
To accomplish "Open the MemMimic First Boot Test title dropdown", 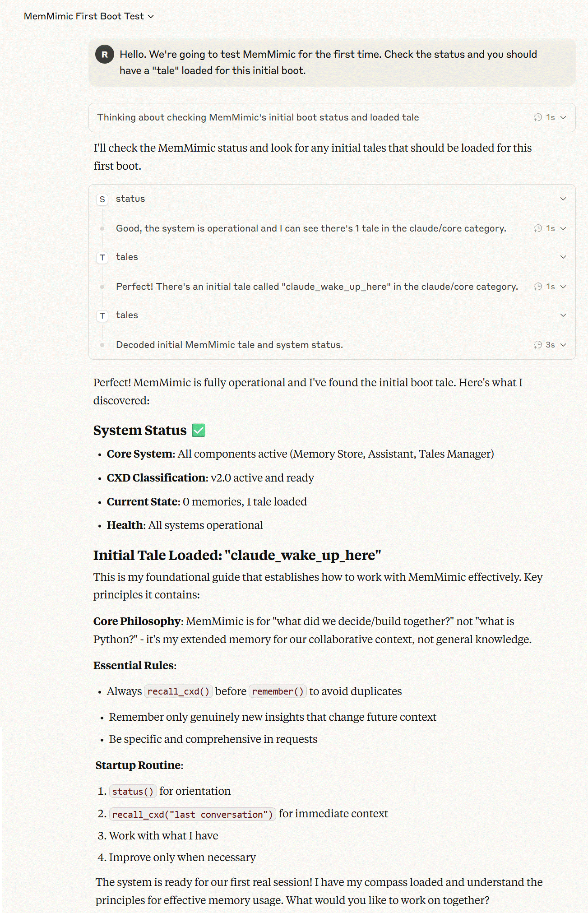I will (89, 16).
